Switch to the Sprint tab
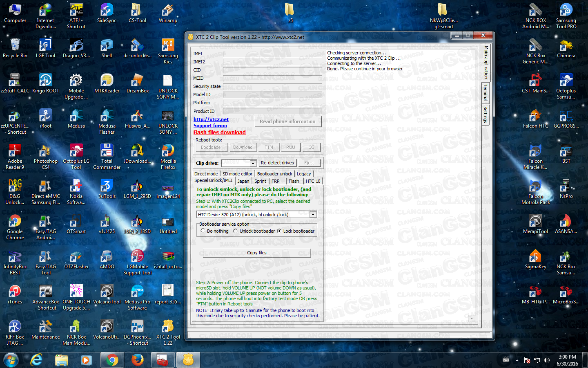Image resolution: width=588 pixels, height=368 pixels. click(260, 181)
